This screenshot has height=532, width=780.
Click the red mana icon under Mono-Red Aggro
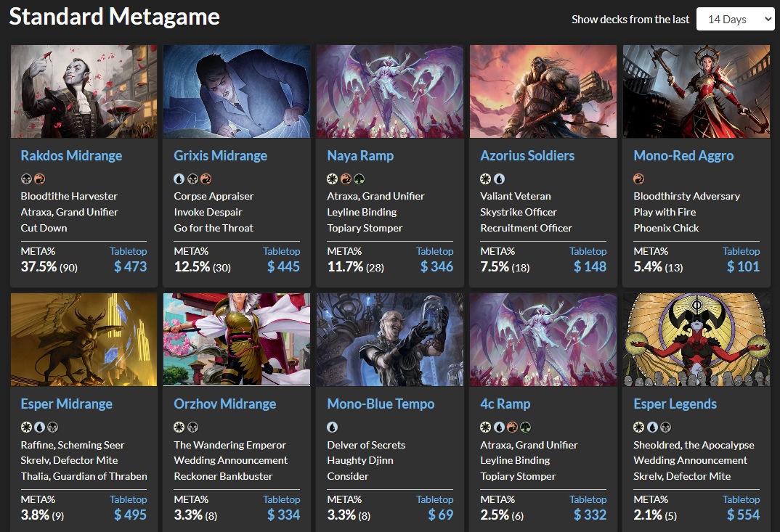point(638,179)
